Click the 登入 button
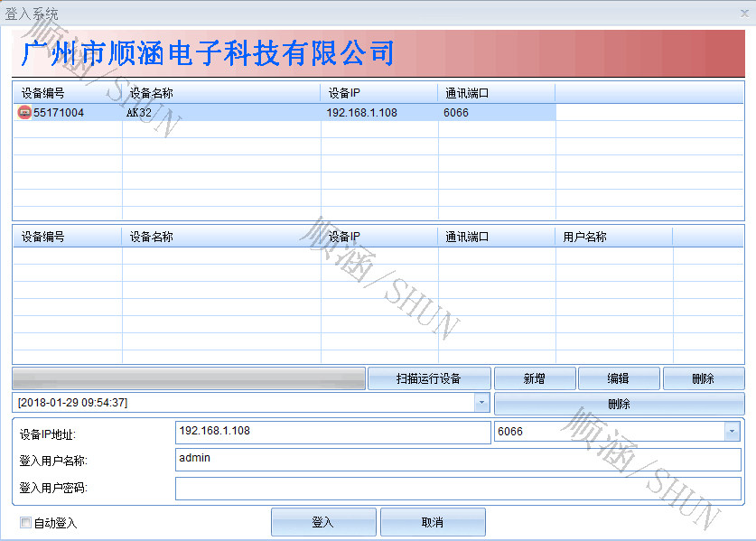Image resolution: width=756 pixels, height=541 pixels. tap(323, 522)
